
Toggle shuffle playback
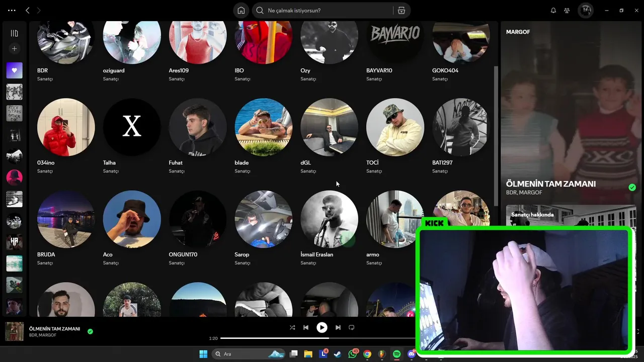pos(292,327)
